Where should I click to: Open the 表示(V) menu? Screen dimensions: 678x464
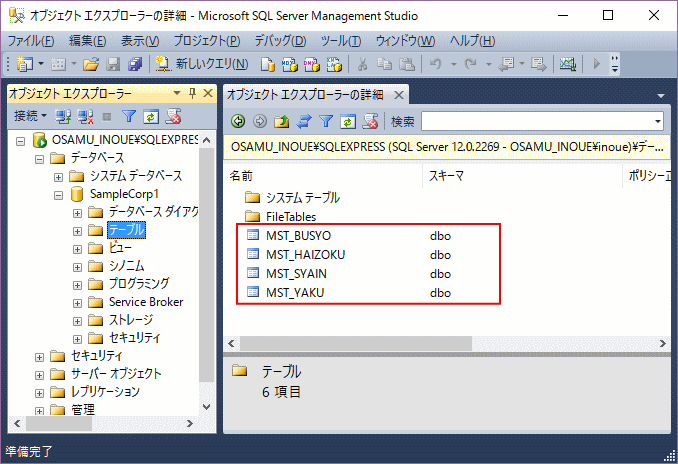tap(140, 41)
